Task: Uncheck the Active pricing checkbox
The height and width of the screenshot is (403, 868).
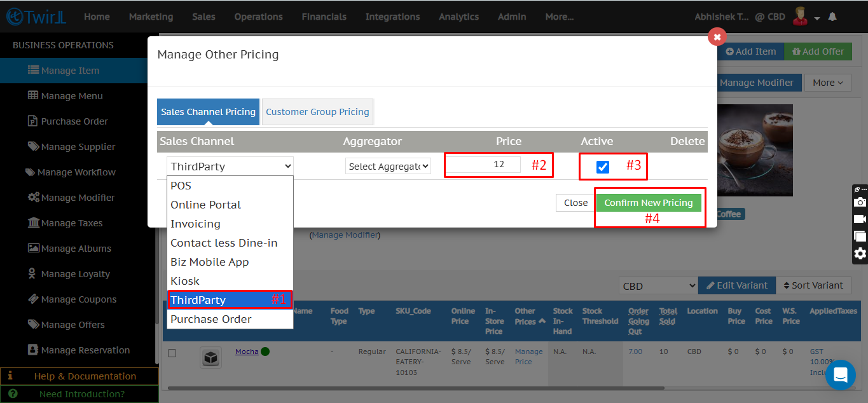Action: [603, 167]
